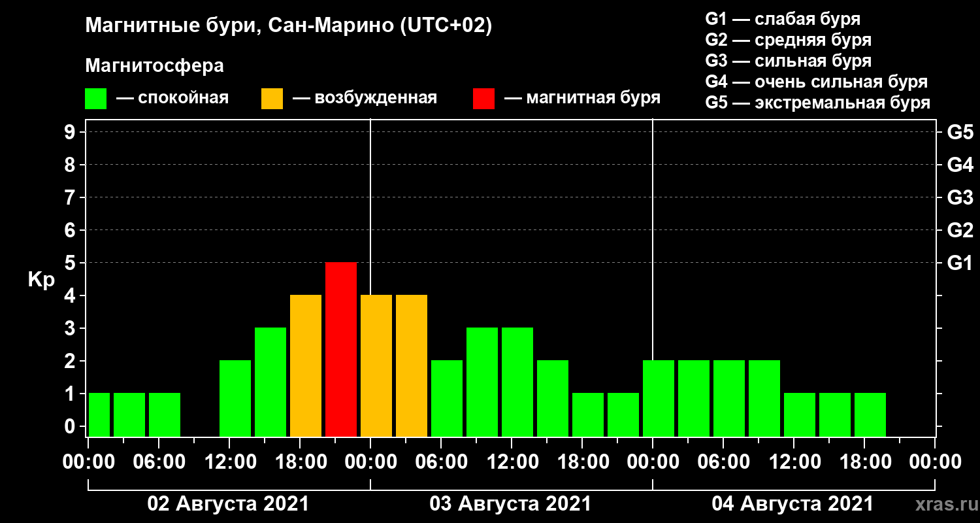Click the 'G1 — слабая буря' legend line
The image size is (980, 523).
(783, 19)
